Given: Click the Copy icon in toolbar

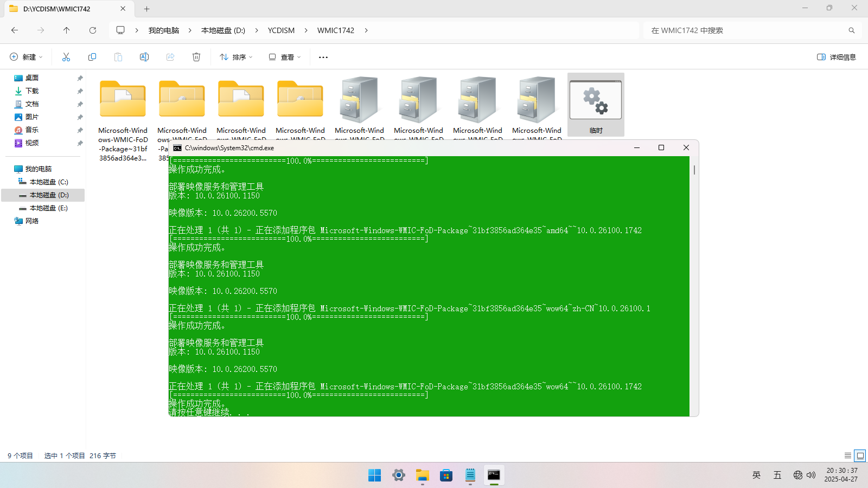Looking at the screenshot, I should click(92, 57).
